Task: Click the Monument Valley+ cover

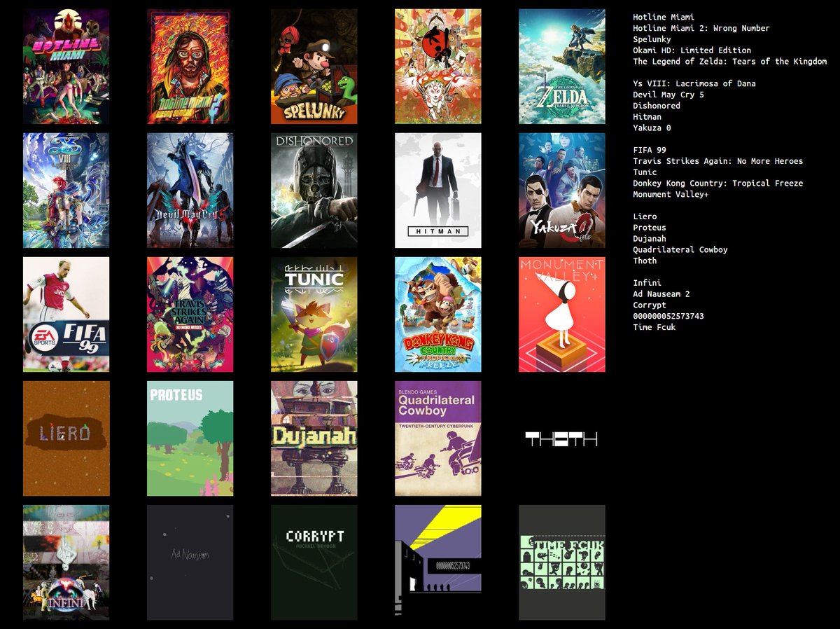Action: 561,314
